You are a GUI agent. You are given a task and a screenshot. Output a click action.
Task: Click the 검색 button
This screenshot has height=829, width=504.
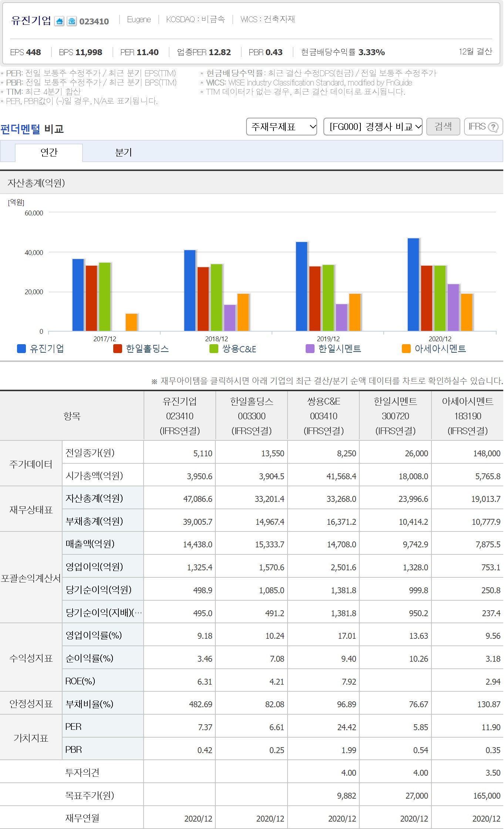pyautogui.click(x=443, y=127)
